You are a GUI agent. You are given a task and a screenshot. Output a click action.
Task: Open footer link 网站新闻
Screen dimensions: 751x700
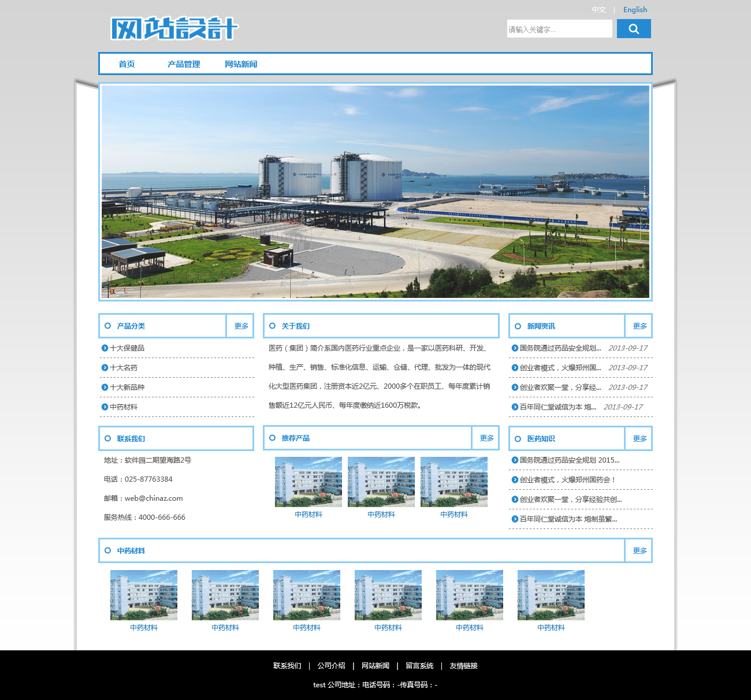click(375, 665)
